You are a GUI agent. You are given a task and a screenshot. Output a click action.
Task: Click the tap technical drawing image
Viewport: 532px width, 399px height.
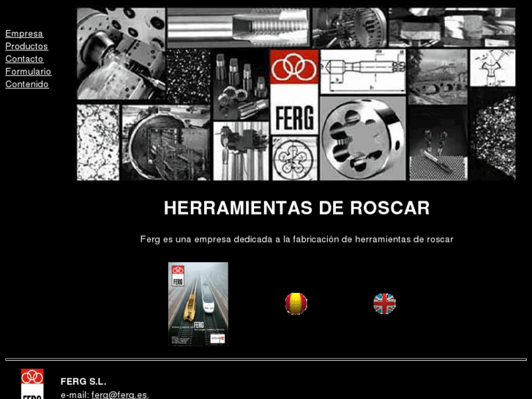click(363, 72)
